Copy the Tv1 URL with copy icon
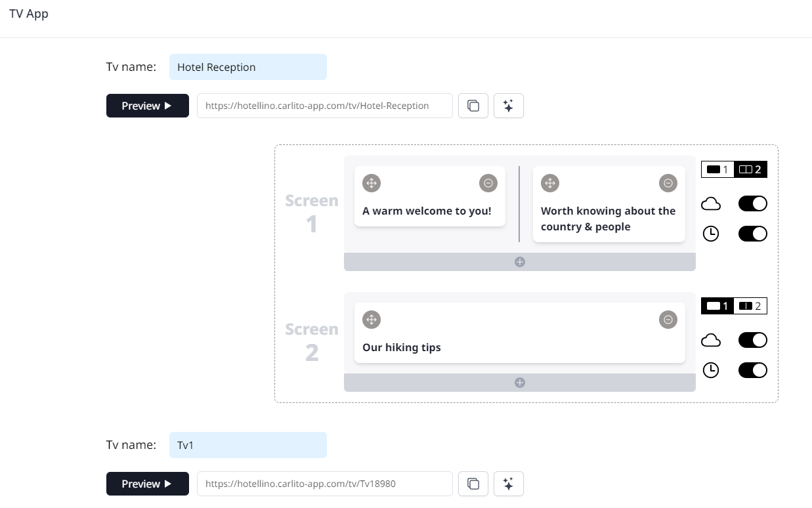 [473, 484]
